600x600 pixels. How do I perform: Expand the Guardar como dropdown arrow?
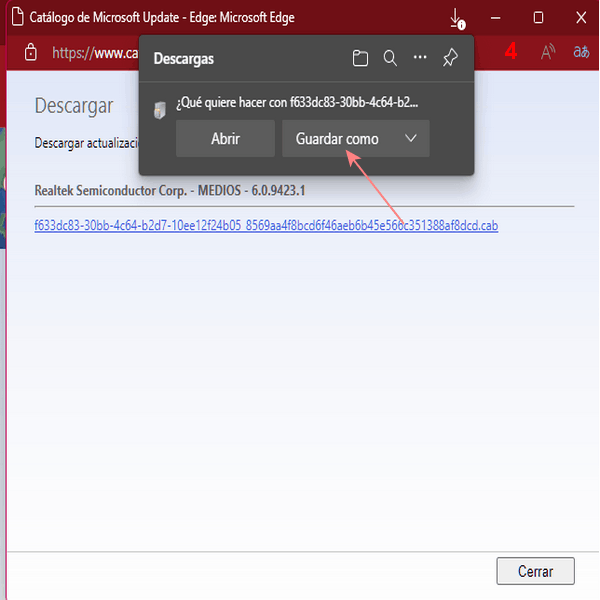[x=411, y=138]
